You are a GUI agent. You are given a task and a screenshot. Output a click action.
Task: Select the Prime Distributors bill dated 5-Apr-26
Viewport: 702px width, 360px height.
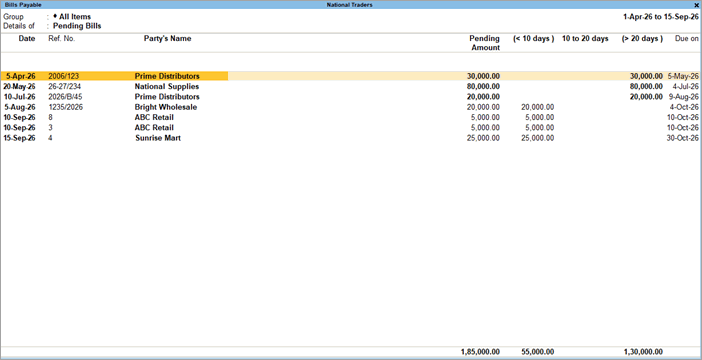click(x=351, y=76)
